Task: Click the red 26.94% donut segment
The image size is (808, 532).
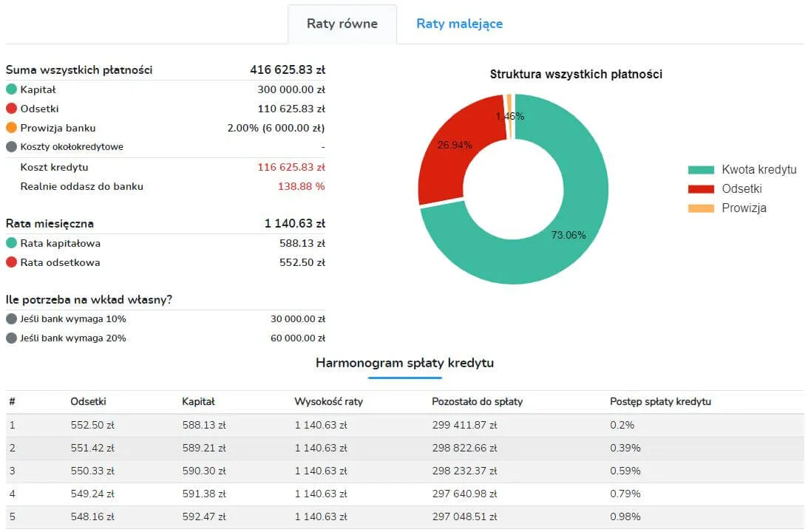Action: coord(451,155)
